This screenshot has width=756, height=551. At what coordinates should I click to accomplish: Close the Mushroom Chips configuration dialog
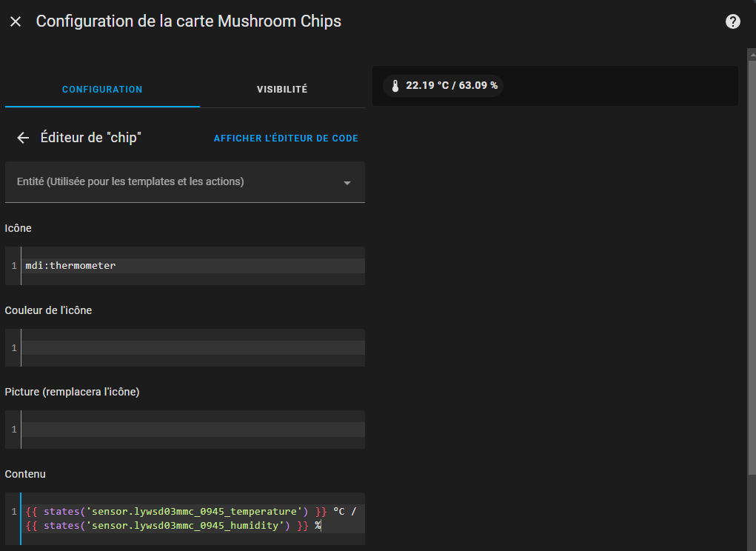(x=16, y=21)
